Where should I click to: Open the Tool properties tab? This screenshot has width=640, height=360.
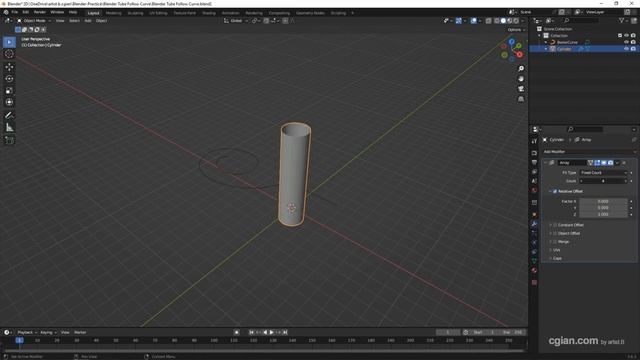(x=534, y=141)
